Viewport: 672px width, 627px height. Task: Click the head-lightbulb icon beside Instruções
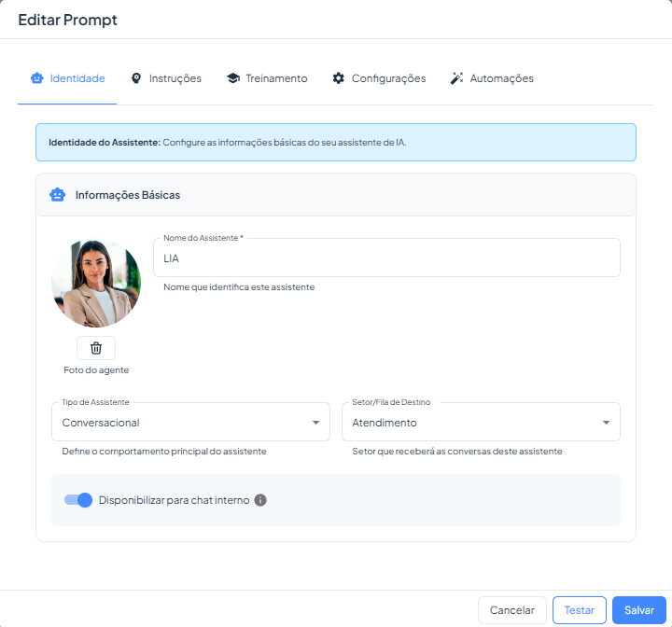pyautogui.click(x=136, y=78)
